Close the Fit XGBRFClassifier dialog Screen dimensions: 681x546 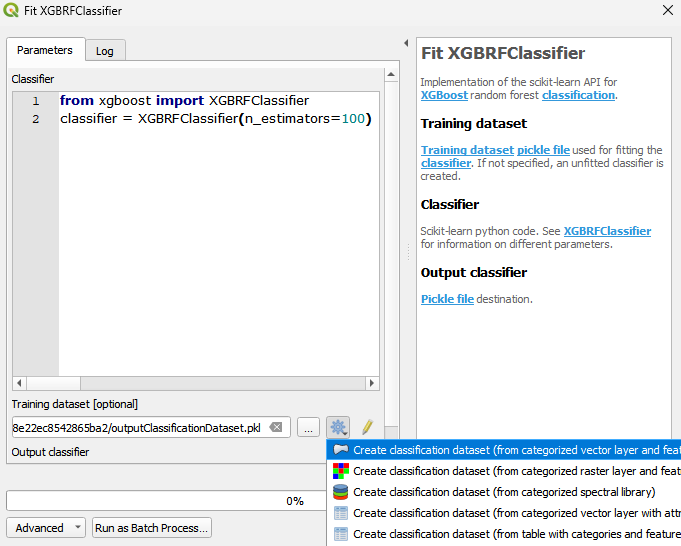click(668, 10)
